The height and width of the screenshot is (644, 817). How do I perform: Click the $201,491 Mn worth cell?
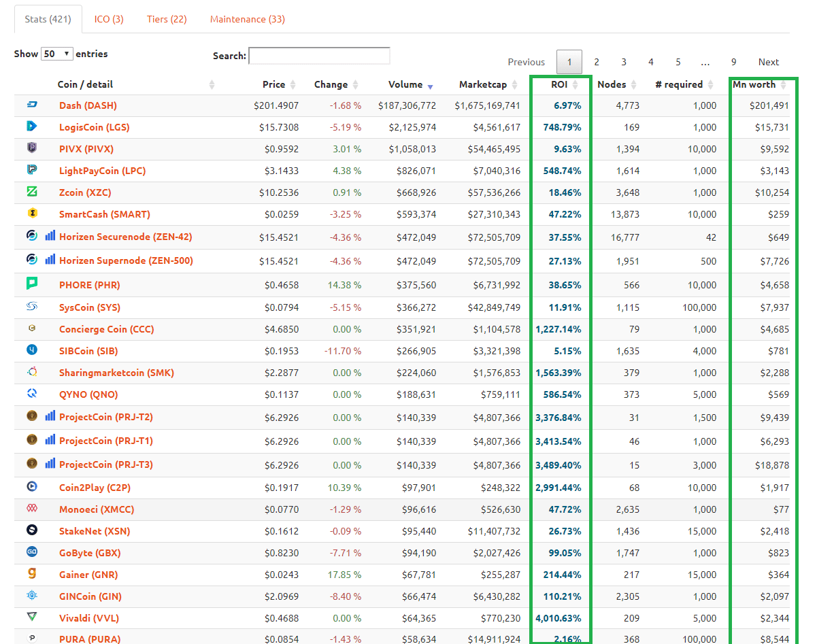[x=769, y=105]
